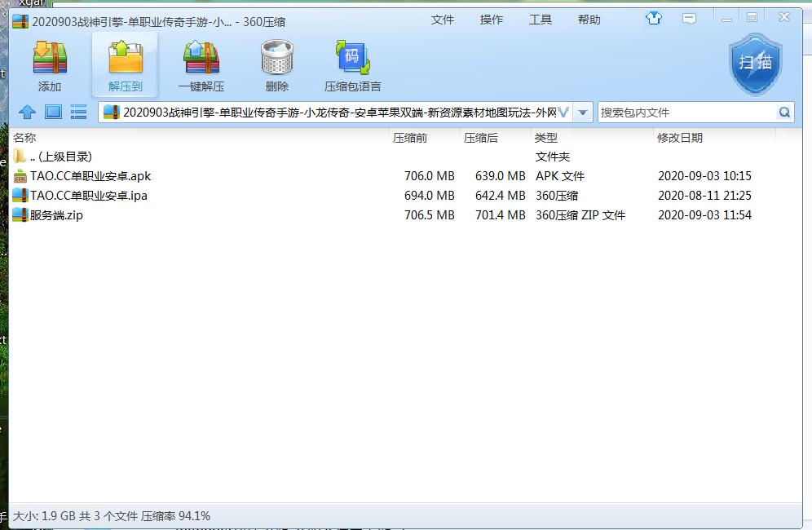
Task: Select the file 服务端.zip
Action: (x=56, y=215)
